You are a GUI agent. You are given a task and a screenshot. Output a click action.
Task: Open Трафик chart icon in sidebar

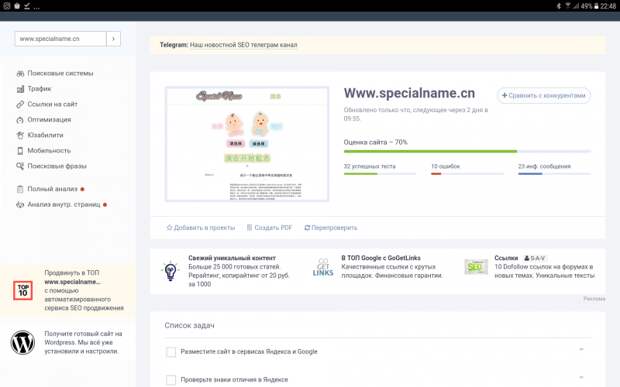pos(20,89)
